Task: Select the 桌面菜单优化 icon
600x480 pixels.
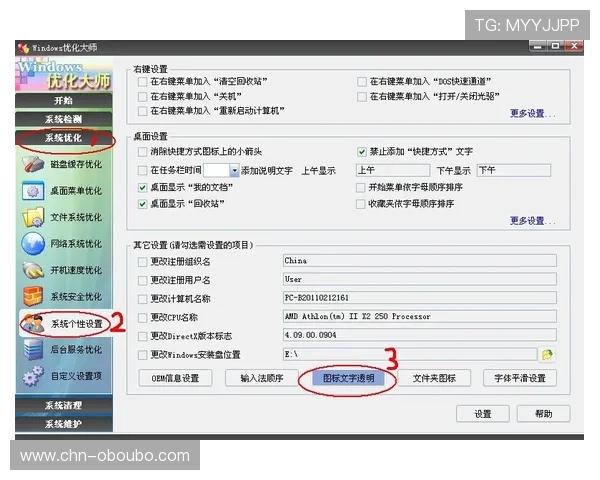Action: pyautogui.click(x=33, y=191)
